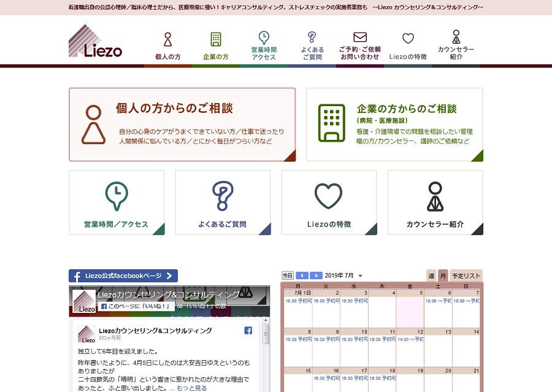This screenshot has height=392, width=552.
Task: Open よくあるご質問 question icon in navigation
Action: tap(312, 38)
